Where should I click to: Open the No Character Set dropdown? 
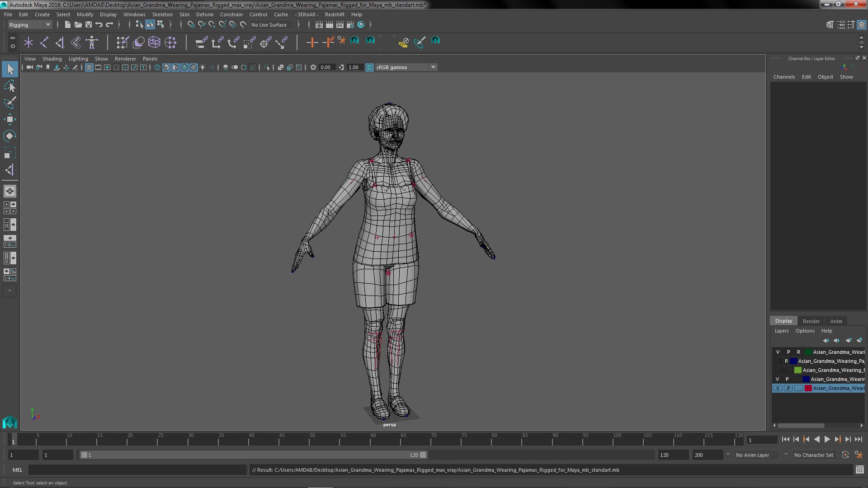pos(815,455)
